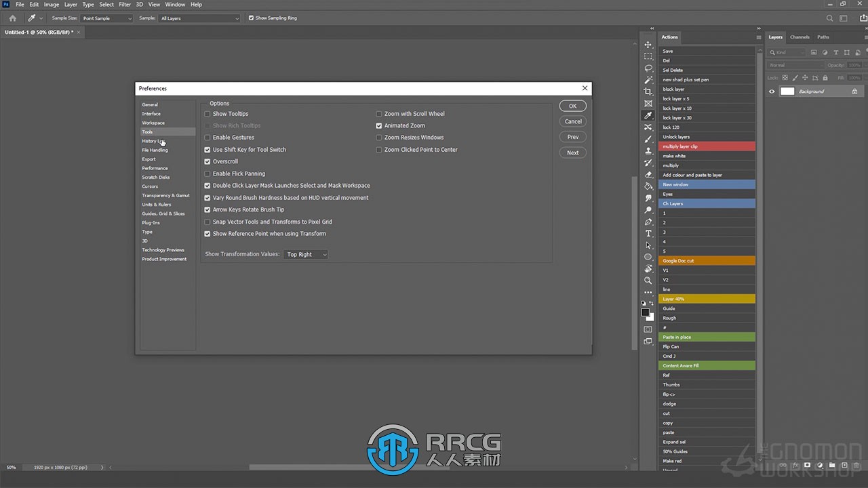868x488 pixels.
Task: Open the search icon at top right
Action: (829, 18)
